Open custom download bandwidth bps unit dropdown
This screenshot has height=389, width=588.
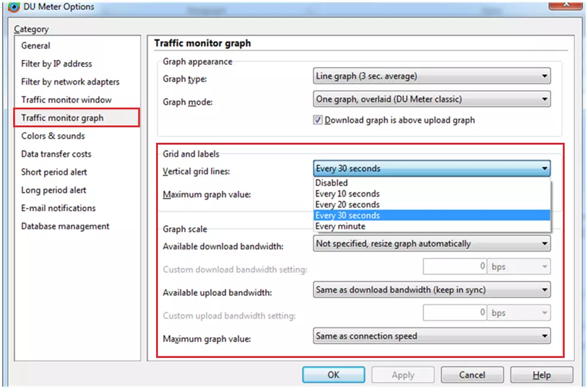pos(519,267)
